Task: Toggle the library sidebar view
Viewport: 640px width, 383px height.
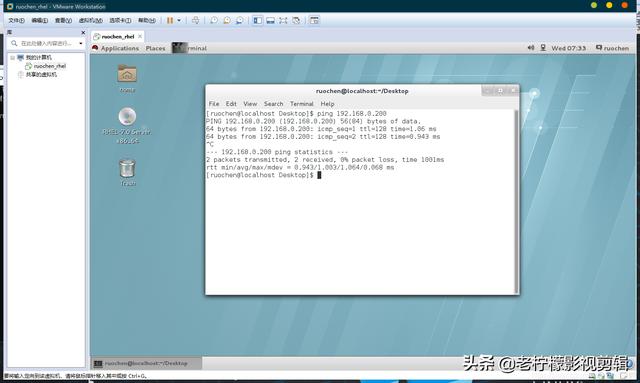Action: pyautogui.click(x=258, y=20)
